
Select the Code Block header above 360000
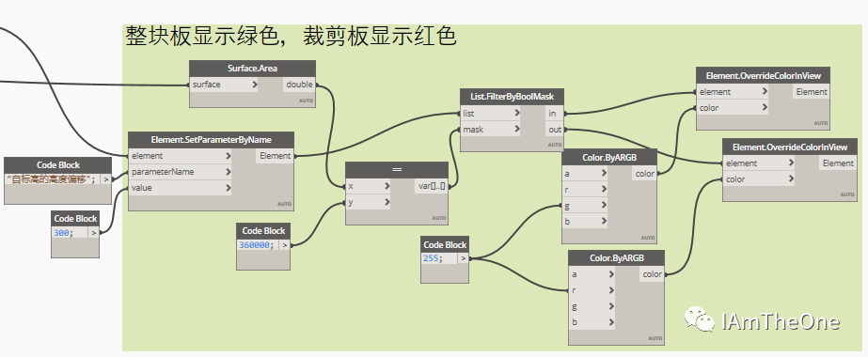pyautogui.click(x=263, y=230)
